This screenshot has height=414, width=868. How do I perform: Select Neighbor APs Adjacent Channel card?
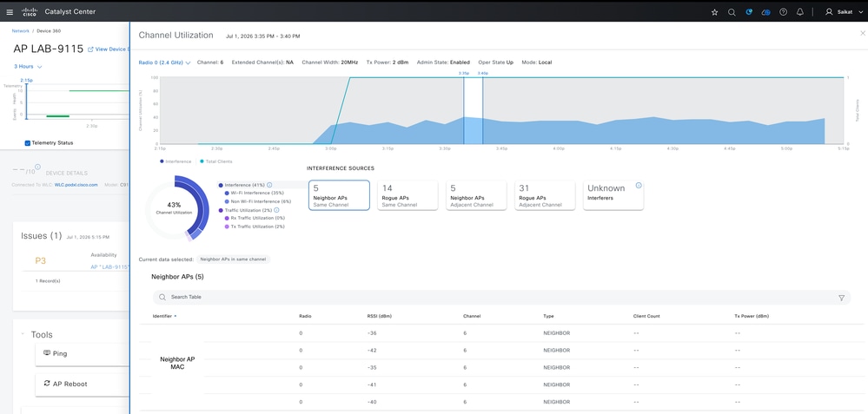click(x=476, y=195)
